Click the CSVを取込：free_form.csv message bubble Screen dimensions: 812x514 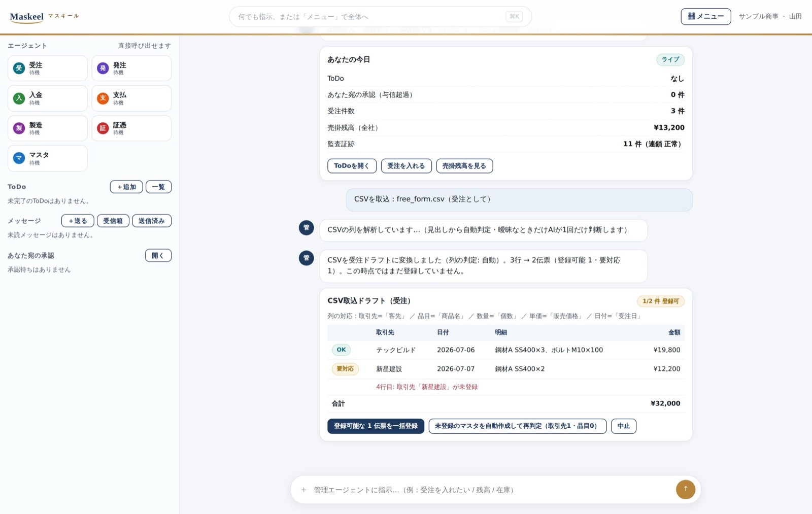click(519, 199)
